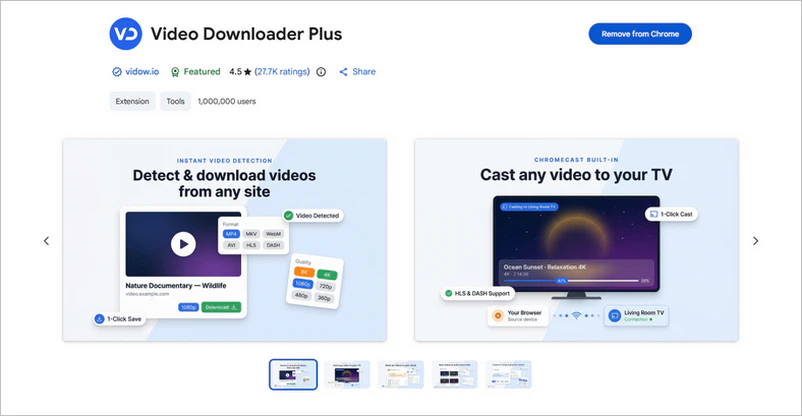Select the highlighted Detect & download thumbnail
Screen dimensions: 802x416
click(293, 375)
